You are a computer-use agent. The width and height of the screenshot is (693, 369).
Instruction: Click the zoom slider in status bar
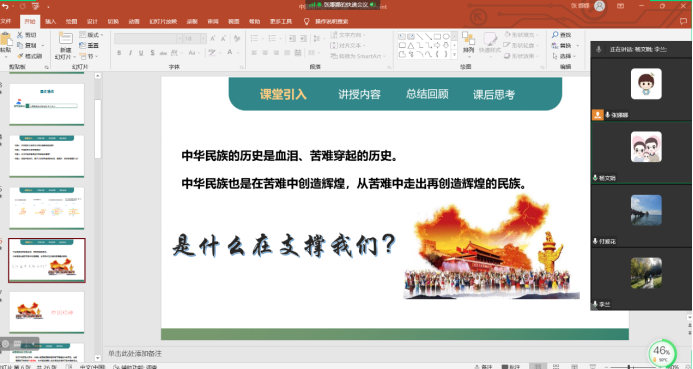click(x=629, y=366)
